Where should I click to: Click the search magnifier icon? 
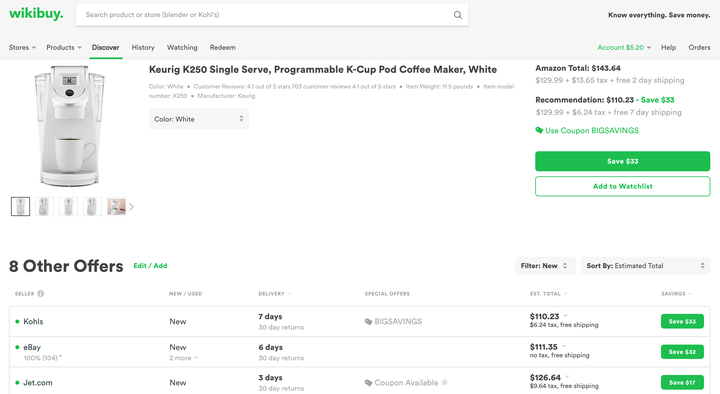(458, 15)
